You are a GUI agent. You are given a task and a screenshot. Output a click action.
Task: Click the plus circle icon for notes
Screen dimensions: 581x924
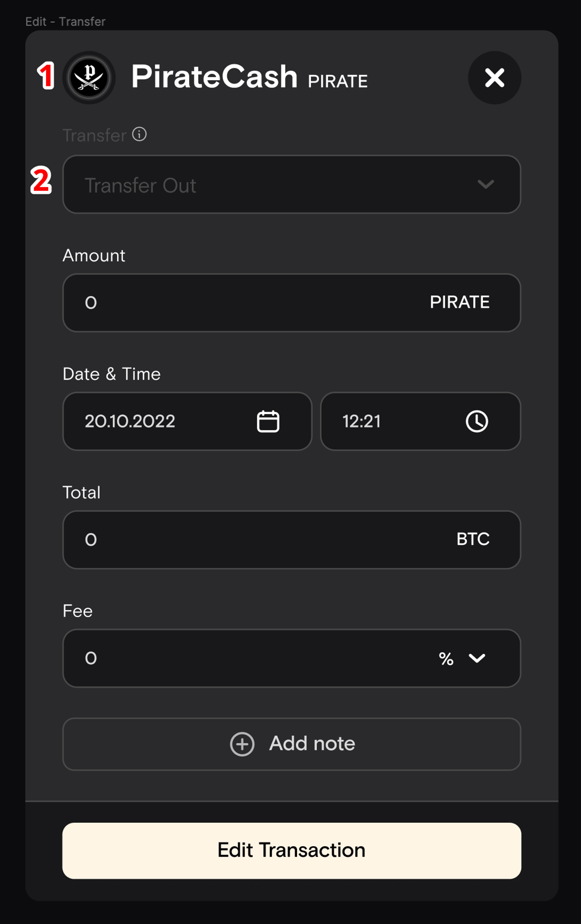pyautogui.click(x=242, y=744)
